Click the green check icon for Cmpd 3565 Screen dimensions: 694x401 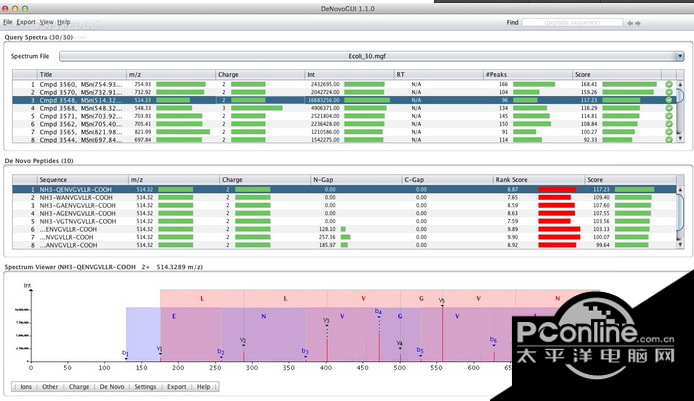pyautogui.click(x=669, y=132)
